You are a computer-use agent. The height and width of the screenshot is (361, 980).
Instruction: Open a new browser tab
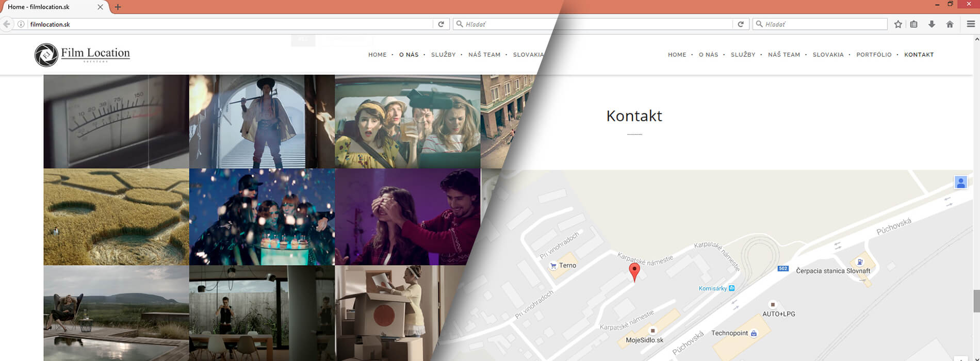118,7
